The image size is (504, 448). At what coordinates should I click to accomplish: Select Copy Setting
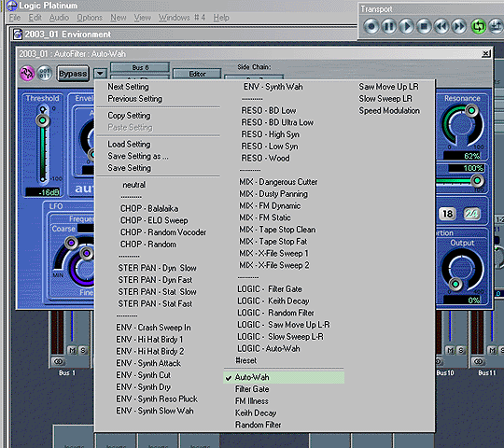click(x=129, y=116)
